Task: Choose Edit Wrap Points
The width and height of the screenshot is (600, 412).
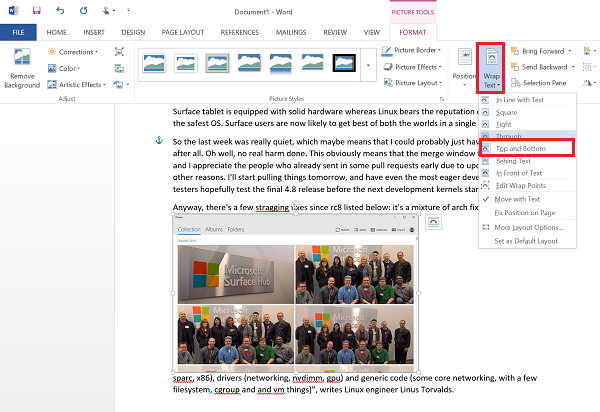Action: tap(527, 186)
